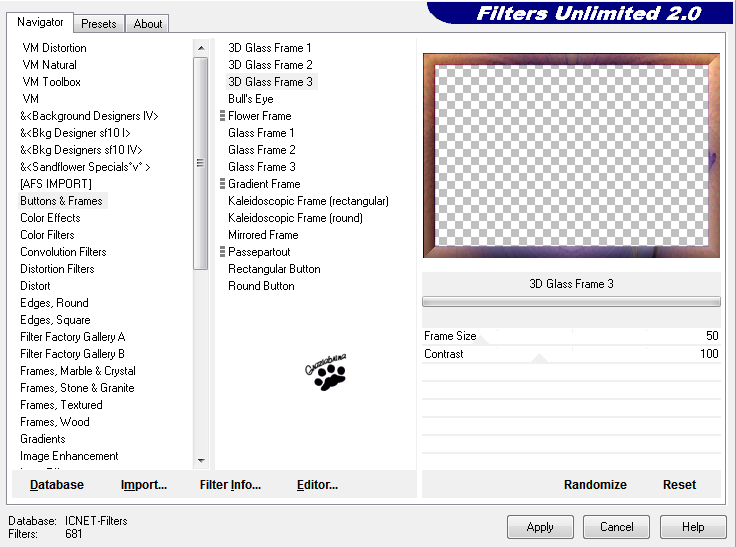The width and height of the screenshot is (736, 547).
Task: Reset filter parameters to defaults
Action: click(x=679, y=485)
